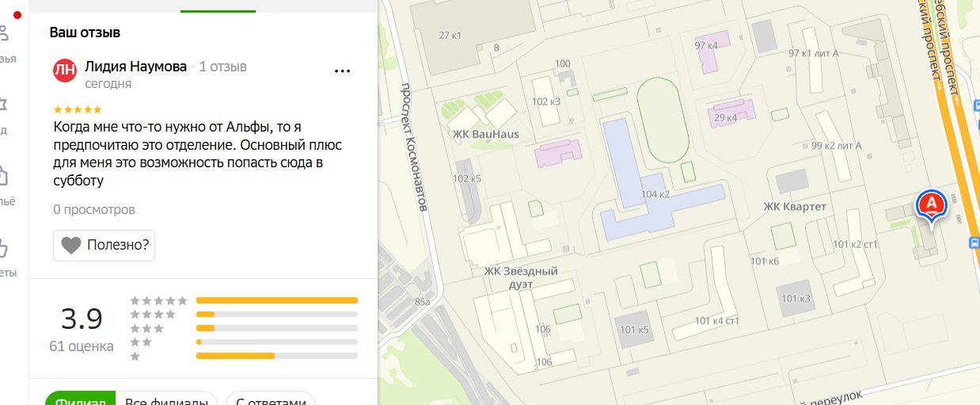Click ЖК BauHaus label on the map
The width and height of the screenshot is (980, 405).
(485, 134)
